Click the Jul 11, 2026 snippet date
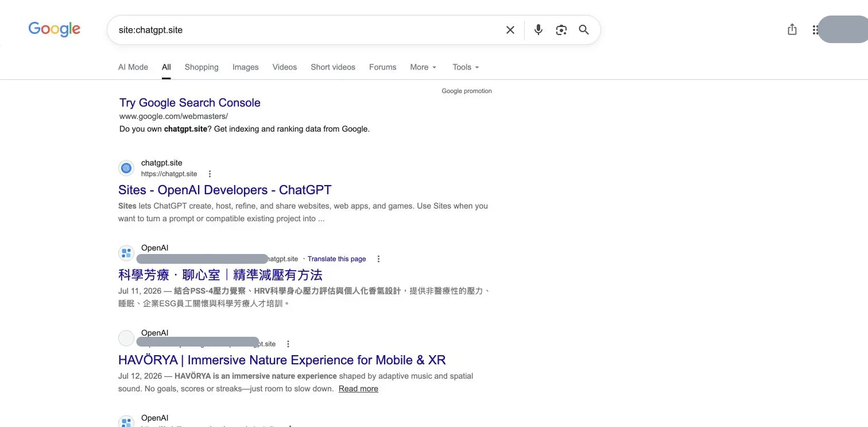 (x=140, y=291)
